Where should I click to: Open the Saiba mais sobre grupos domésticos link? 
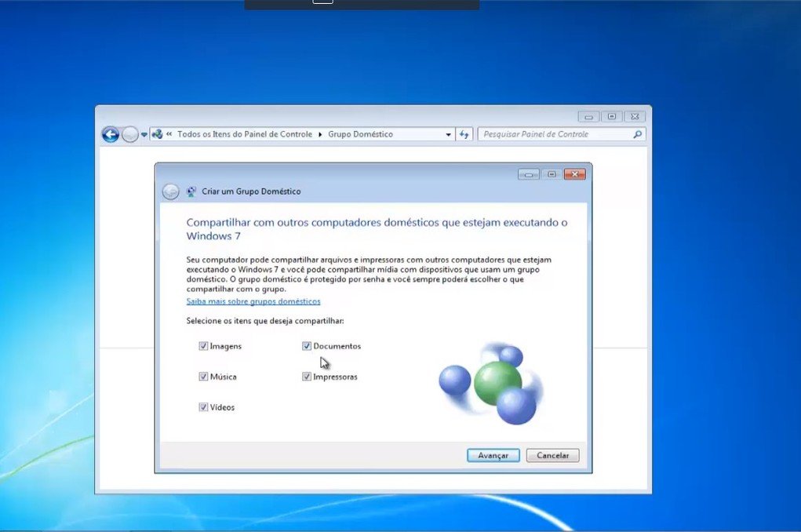[253, 301]
